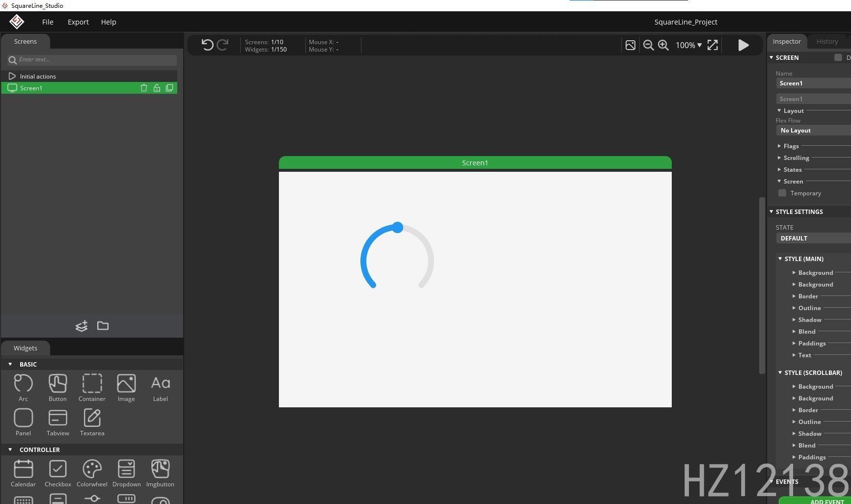
Task: Expand Outline under STYLE (SCROLLBAR)
Action: 794,422
